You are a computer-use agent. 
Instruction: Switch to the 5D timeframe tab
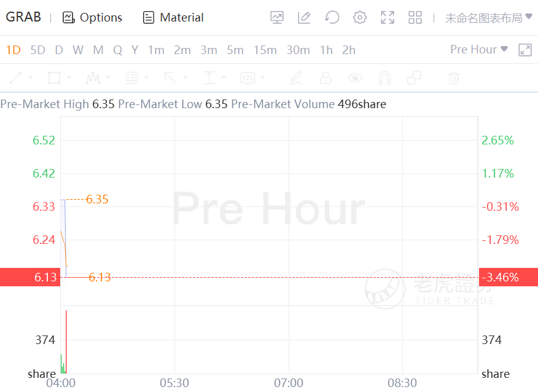click(x=37, y=50)
